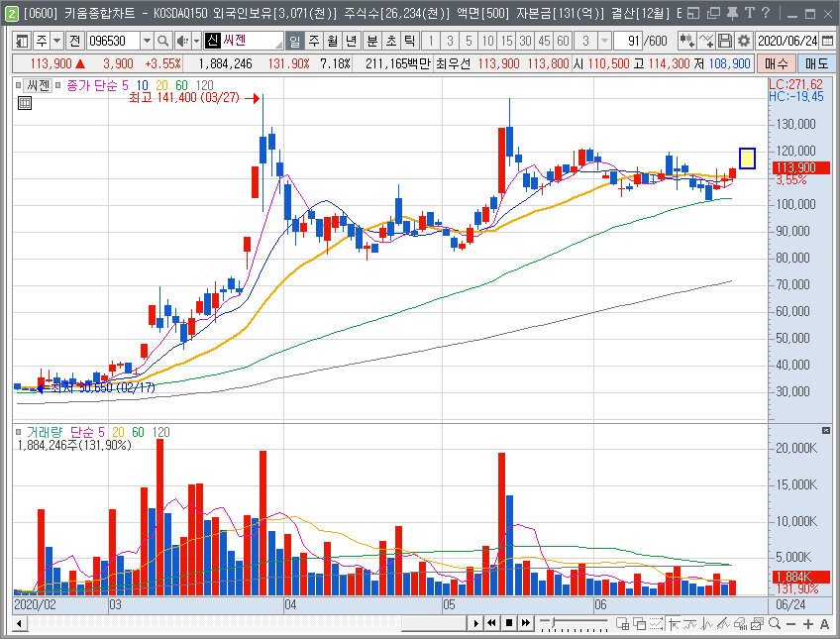
Task: Click the 30 interval preset button
Action: [526, 41]
